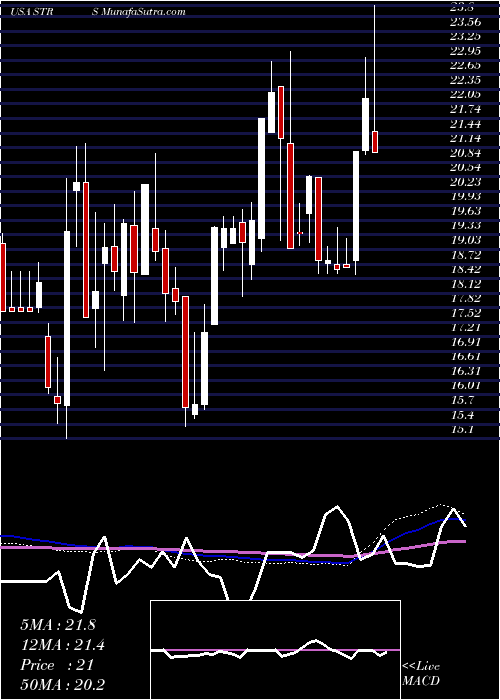500x700 pixels.
Task: Click the 5MA : 21.8 label
Action: tap(58, 625)
